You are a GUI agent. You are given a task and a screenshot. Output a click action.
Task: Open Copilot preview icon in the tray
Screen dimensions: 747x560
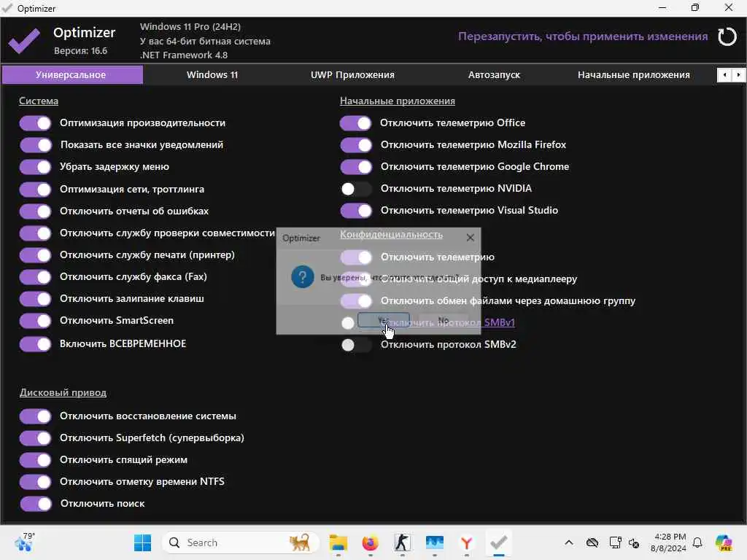(724, 542)
